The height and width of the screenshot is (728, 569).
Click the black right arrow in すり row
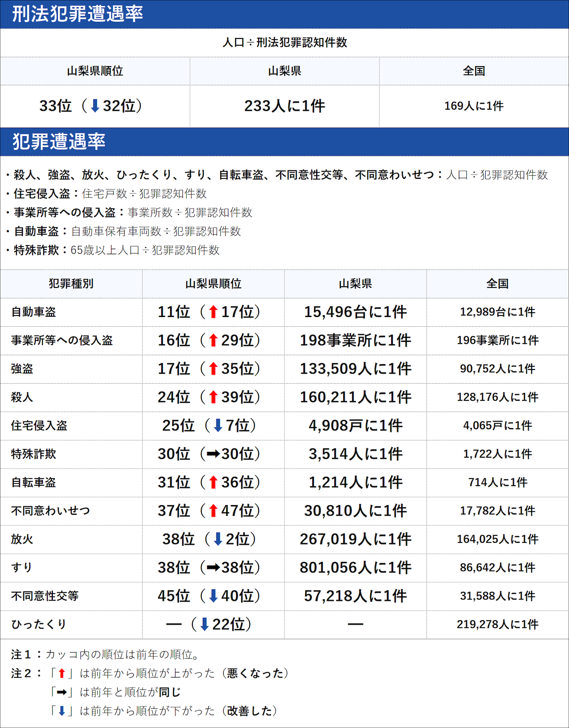click(x=214, y=568)
